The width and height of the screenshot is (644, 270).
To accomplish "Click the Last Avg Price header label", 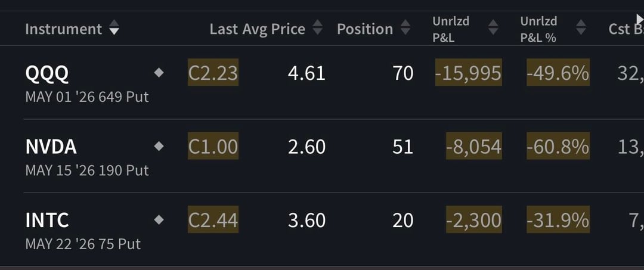I will pyautogui.click(x=257, y=29).
